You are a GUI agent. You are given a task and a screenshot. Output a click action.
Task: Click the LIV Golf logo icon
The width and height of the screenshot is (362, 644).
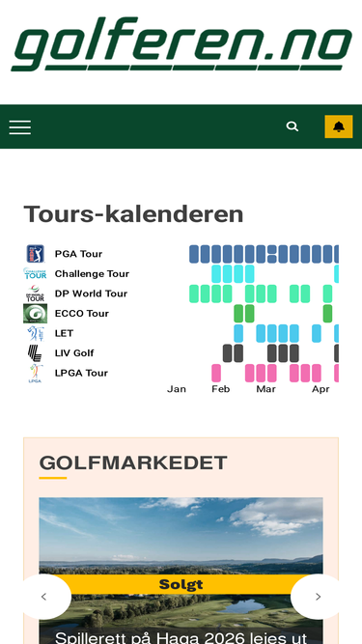click(35, 352)
